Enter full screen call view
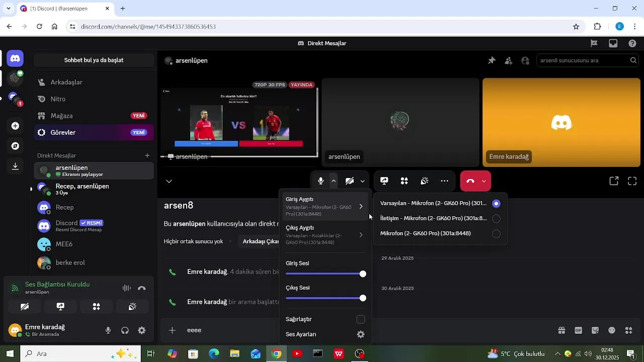644x362 pixels. coord(632,181)
